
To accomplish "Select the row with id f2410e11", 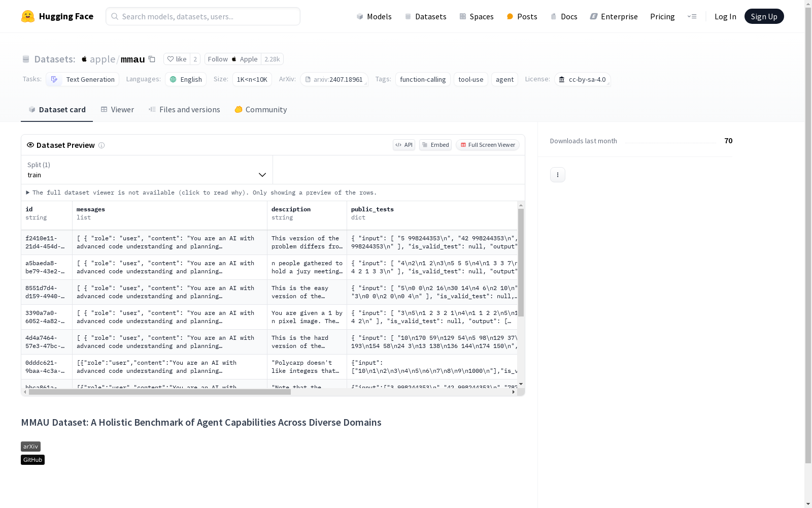I will [x=269, y=242].
